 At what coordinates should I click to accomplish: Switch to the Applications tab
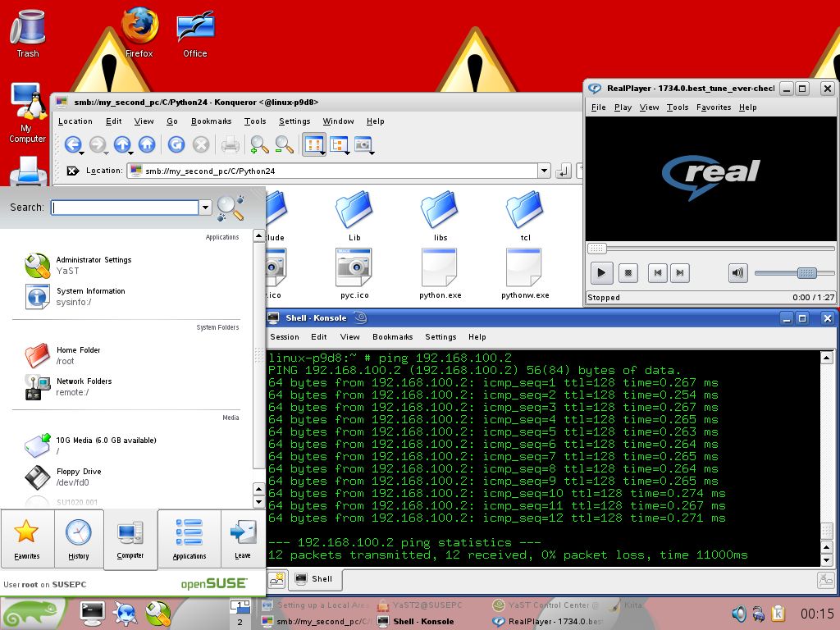(x=189, y=539)
